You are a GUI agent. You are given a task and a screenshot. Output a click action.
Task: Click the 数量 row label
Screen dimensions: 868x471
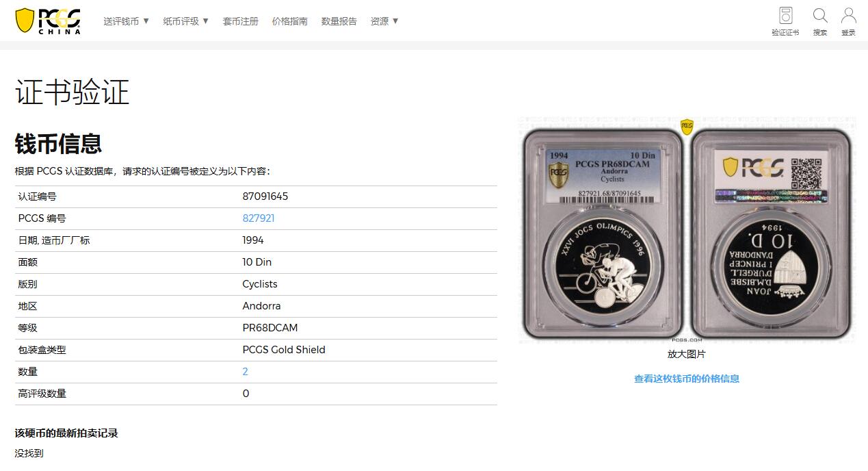point(27,372)
